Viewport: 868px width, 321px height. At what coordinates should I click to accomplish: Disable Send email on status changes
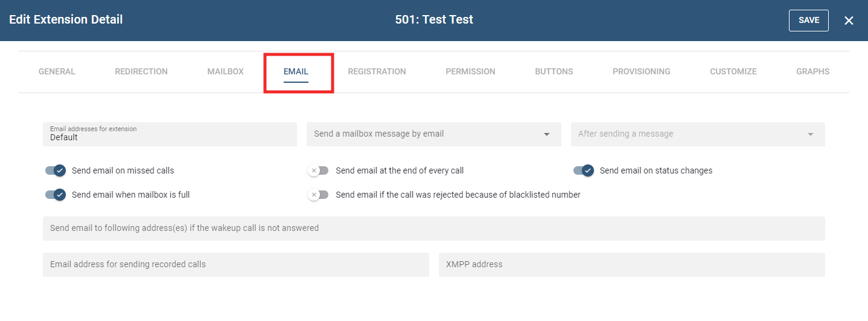point(584,170)
